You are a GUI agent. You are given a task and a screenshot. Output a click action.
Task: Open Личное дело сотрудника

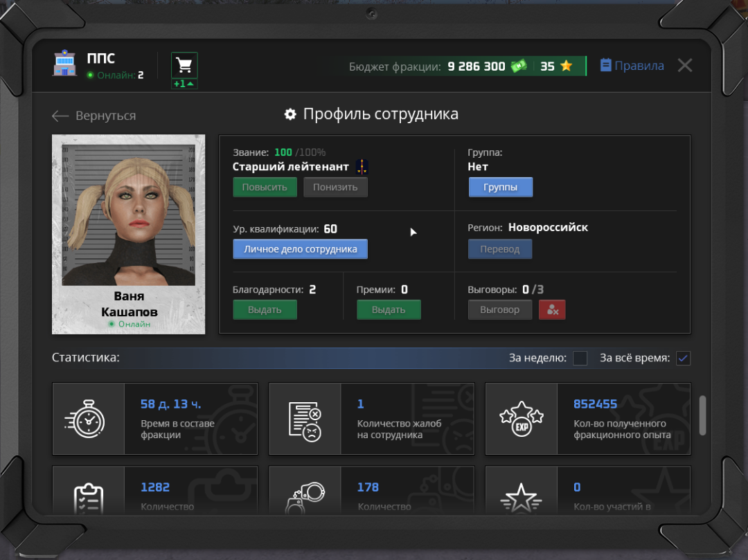[300, 249]
